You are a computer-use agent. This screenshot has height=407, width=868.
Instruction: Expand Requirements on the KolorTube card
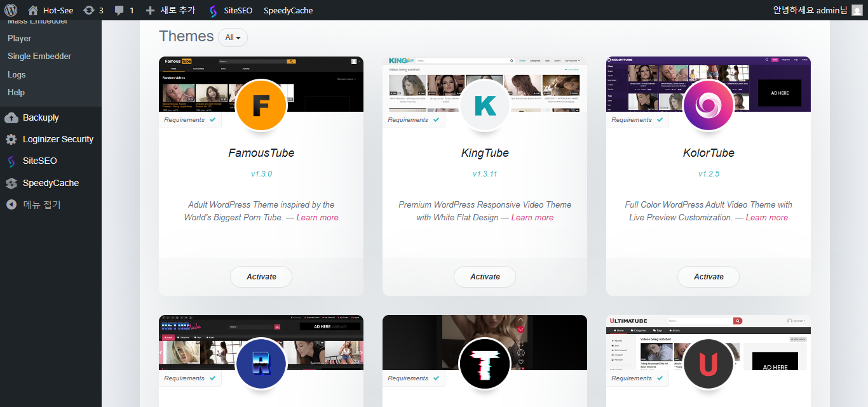[637, 119]
